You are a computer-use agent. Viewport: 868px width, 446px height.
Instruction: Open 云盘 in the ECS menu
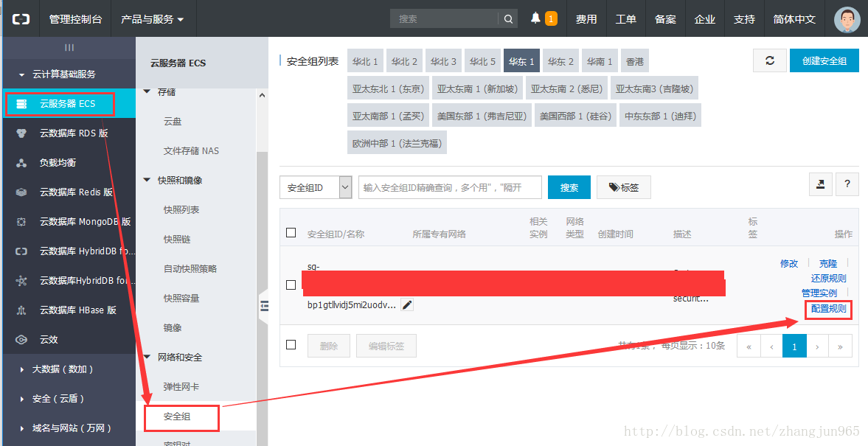pos(173,121)
